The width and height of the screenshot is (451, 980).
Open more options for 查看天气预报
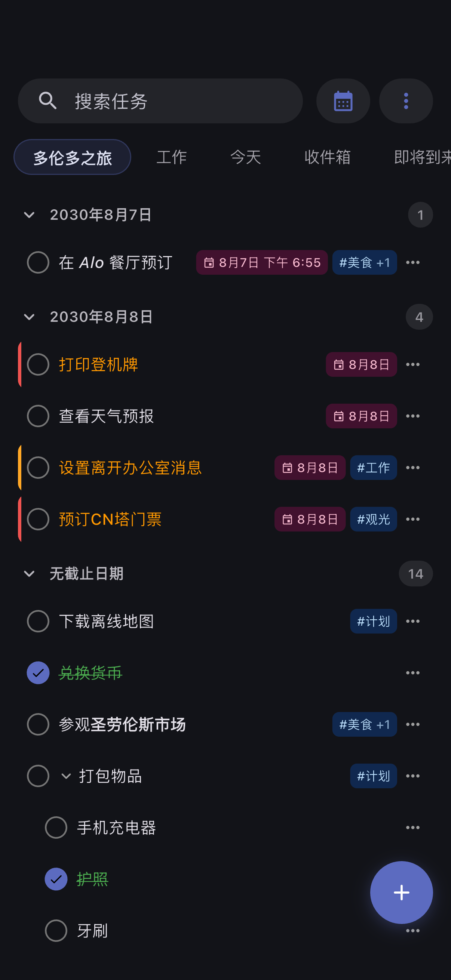pos(412,416)
